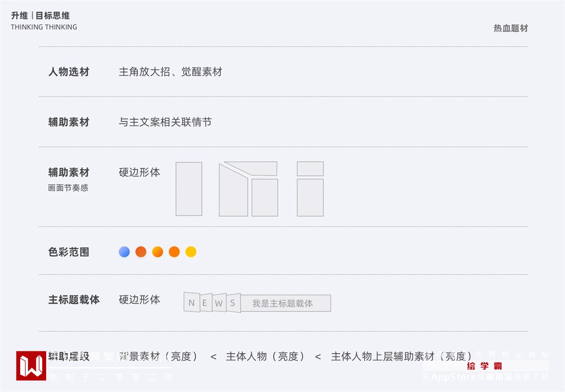This screenshot has width=565, height=392.
Task: Select the 色彩范围 row label
Action: tap(69, 252)
